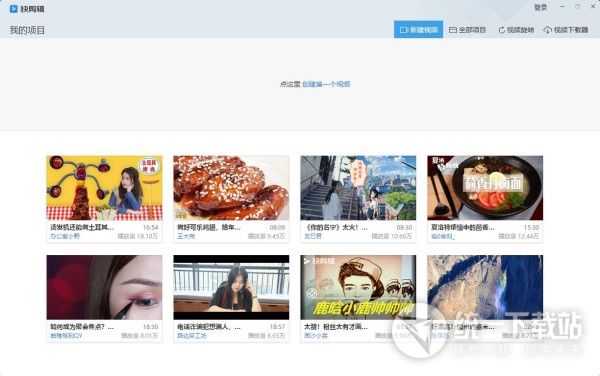The width and height of the screenshot is (600, 376).
Task: Open the cola chicken wings video thumbnail
Action: pos(231,188)
